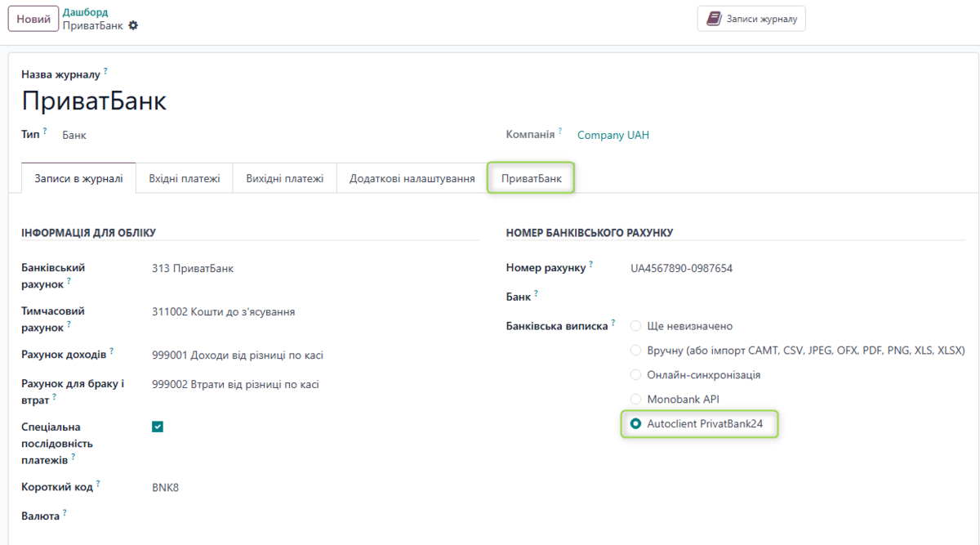The width and height of the screenshot is (980, 545).
Task: Show help tooltip for Спеціальна послідовність платежів
Action: point(73,457)
